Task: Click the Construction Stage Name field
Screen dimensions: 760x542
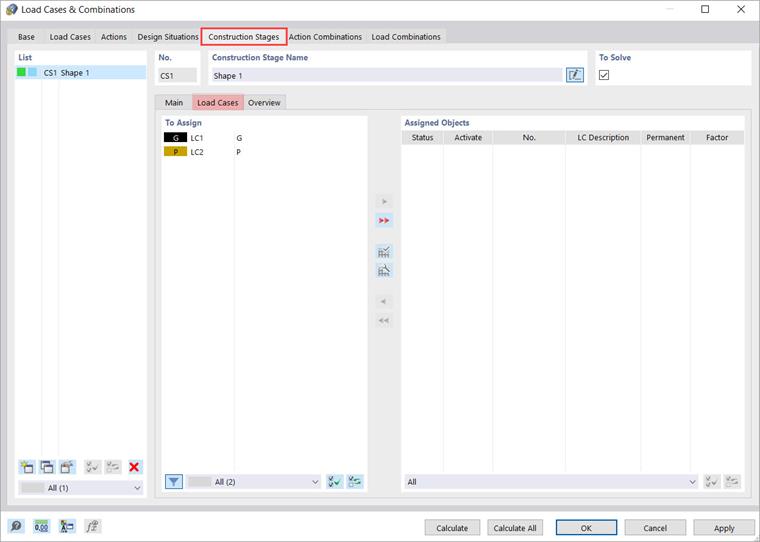Action: click(x=387, y=76)
